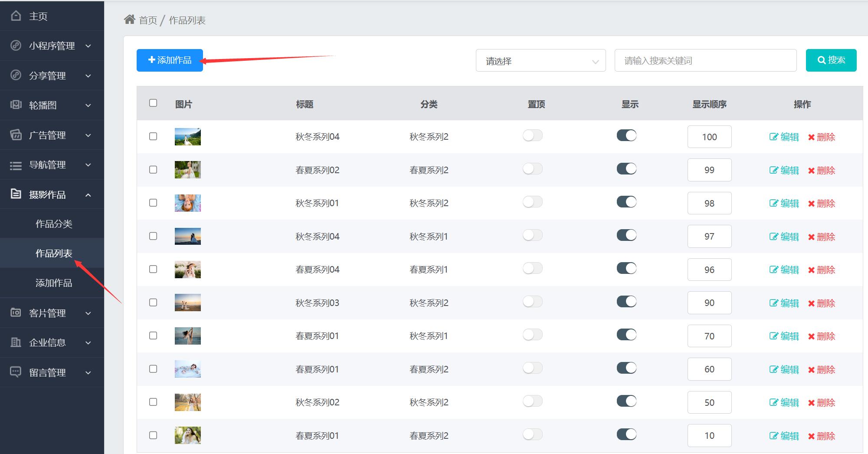
Task: Turn off 显示 switch in the row with order 97
Action: (x=627, y=235)
